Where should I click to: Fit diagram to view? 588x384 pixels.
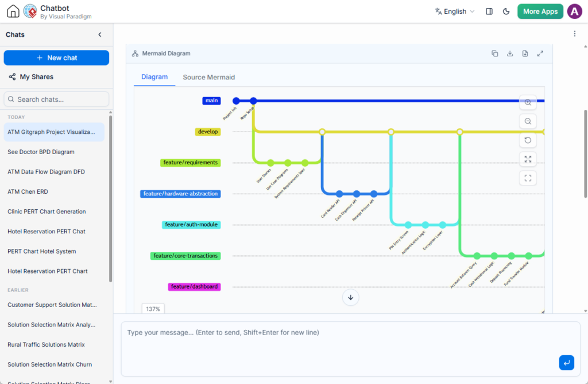coord(528,159)
